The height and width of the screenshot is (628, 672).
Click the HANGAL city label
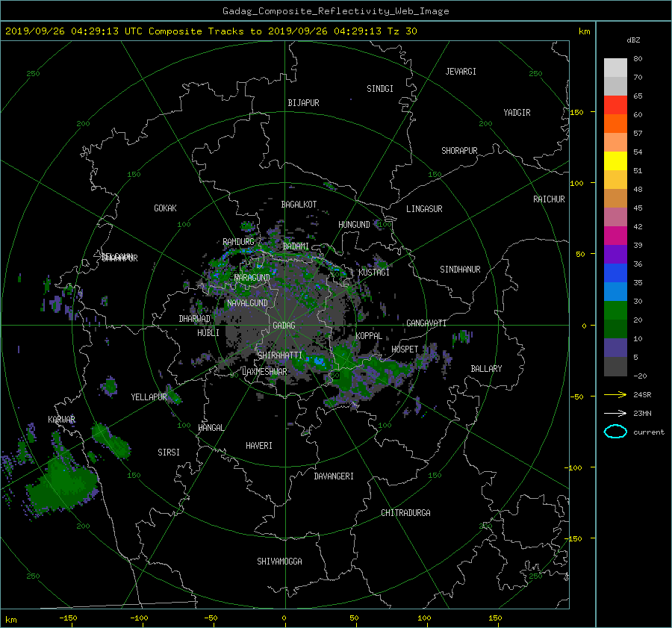tap(211, 428)
